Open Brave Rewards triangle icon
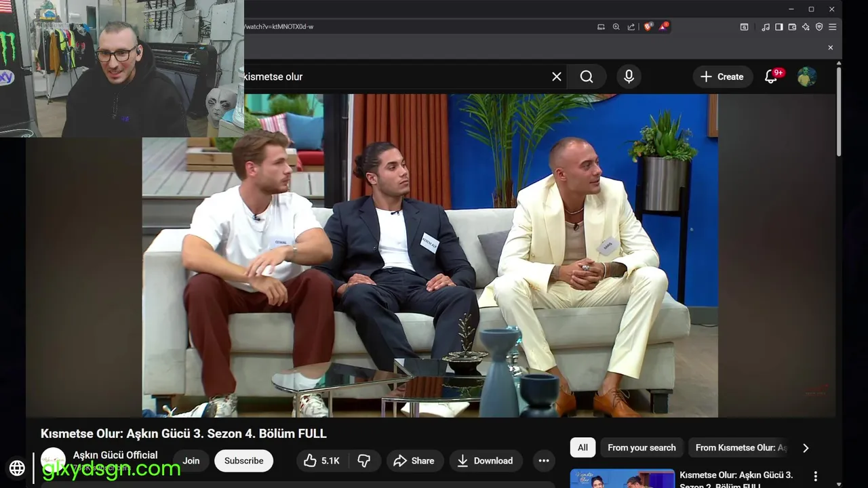The image size is (868, 488). coord(663,26)
